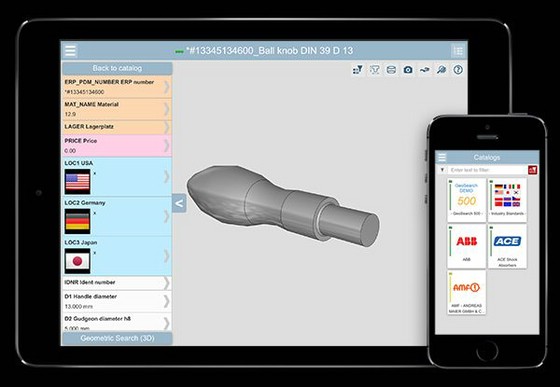The image size is (560, 387).
Task: Click Geometric Search (3D) button
Action: pos(117,338)
